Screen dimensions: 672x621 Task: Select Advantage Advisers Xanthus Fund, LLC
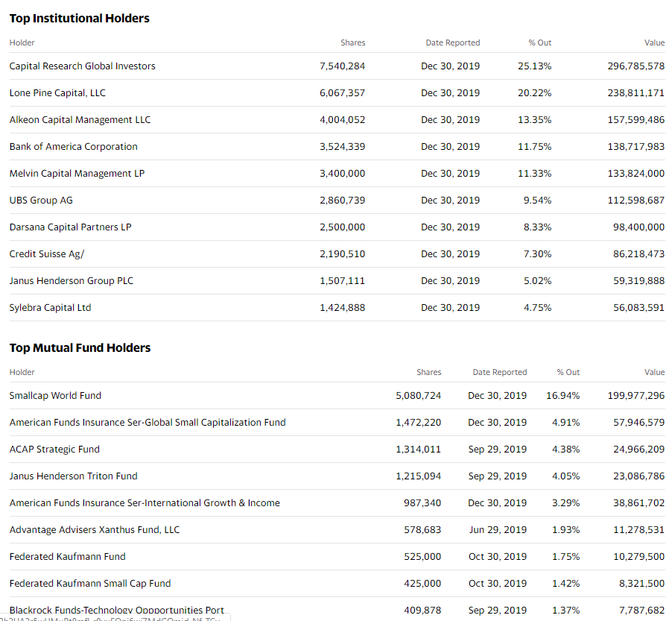[95, 530]
